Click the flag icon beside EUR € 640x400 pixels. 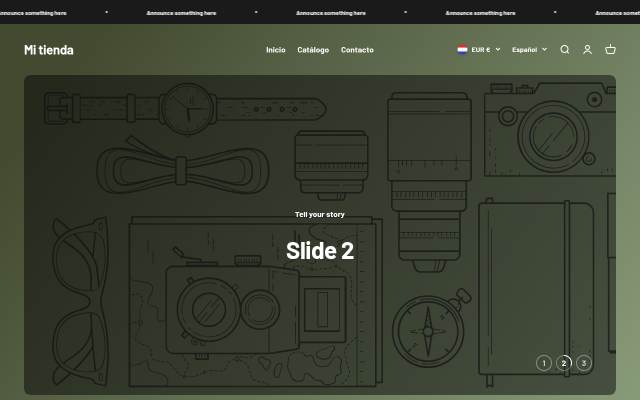click(x=462, y=49)
